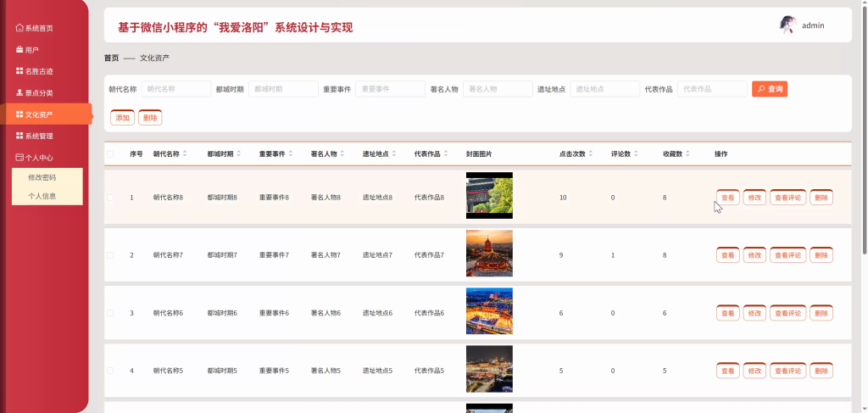The width and height of the screenshot is (868, 413).
Task: Focus the 代表作品 search input
Action: click(712, 88)
